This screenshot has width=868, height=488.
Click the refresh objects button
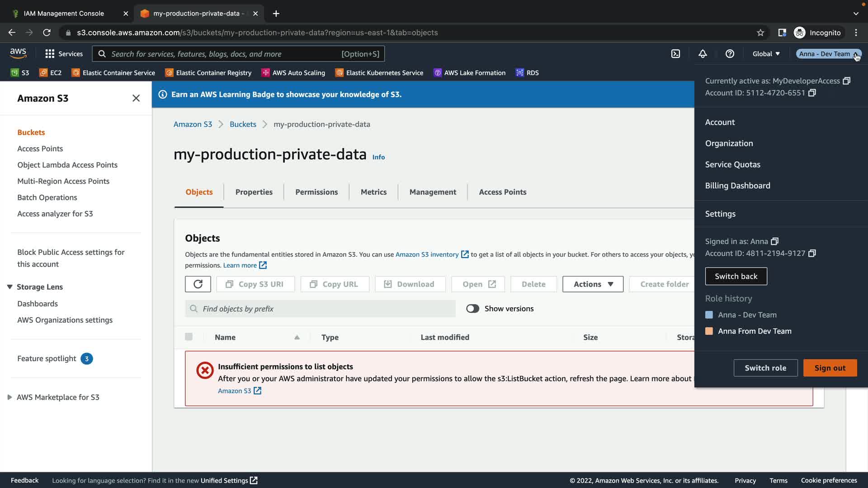point(198,284)
